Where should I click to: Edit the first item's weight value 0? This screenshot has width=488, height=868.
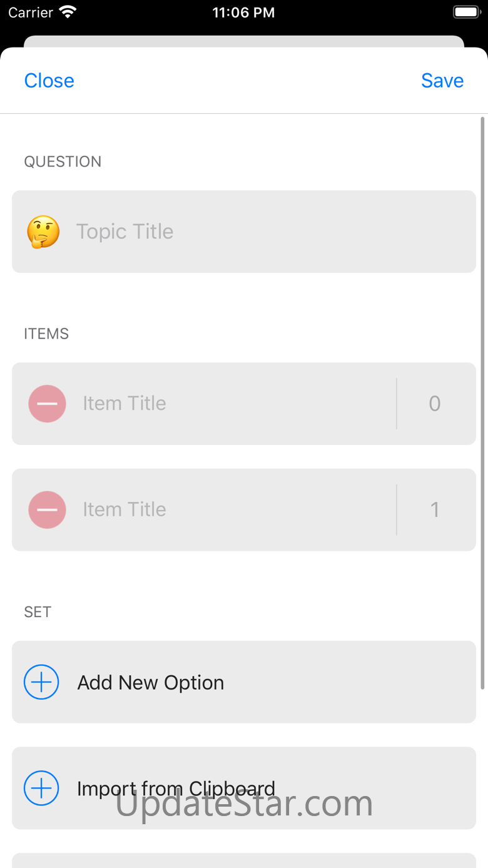point(435,404)
